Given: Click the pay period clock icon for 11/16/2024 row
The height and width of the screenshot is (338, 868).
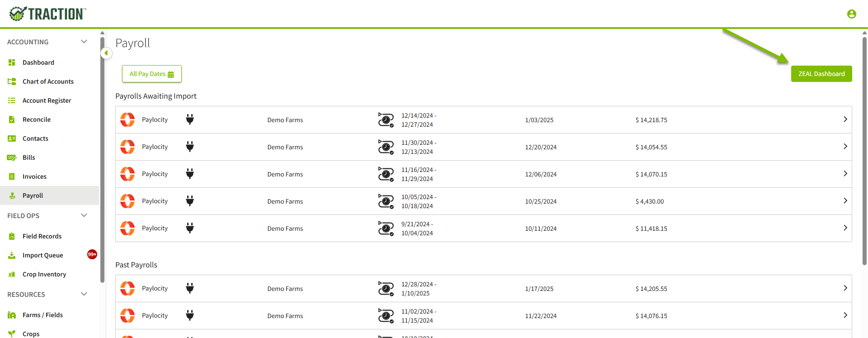Looking at the screenshot, I should click(386, 174).
